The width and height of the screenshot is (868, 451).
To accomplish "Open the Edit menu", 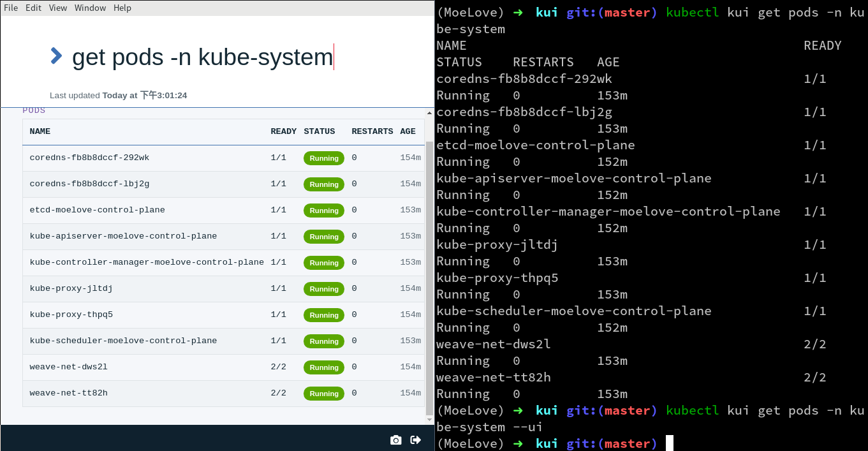I will pyautogui.click(x=33, y=8).
